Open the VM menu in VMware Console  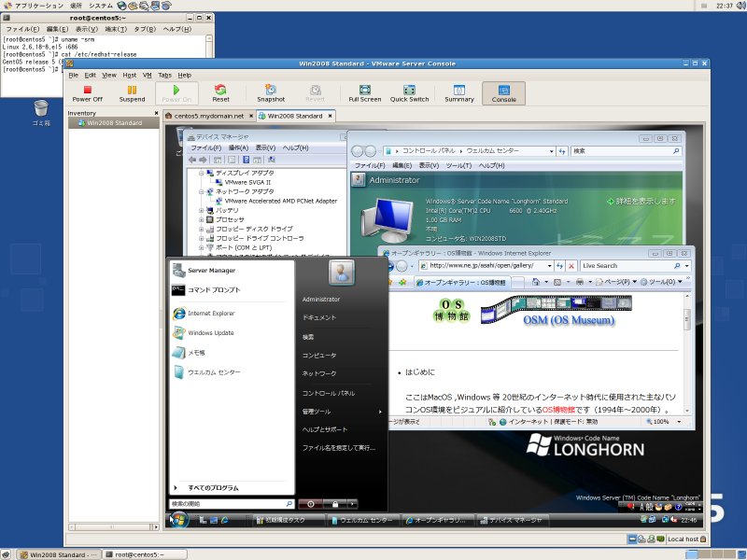[148, 76]
